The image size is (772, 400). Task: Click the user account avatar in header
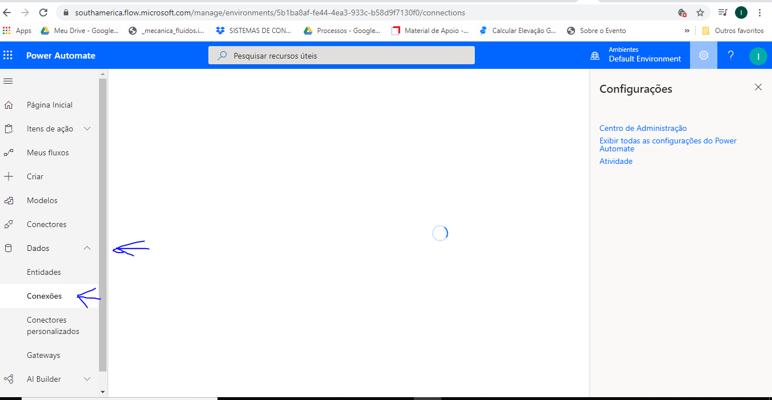757,56
